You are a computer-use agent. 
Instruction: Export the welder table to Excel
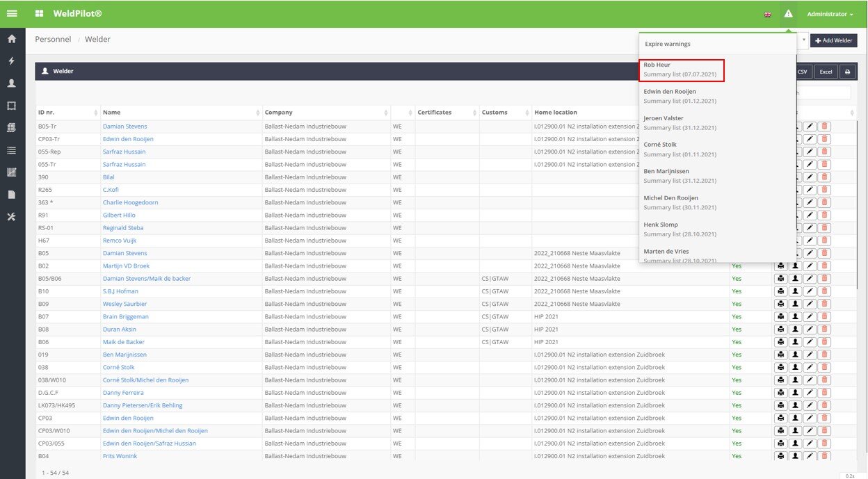826,72
